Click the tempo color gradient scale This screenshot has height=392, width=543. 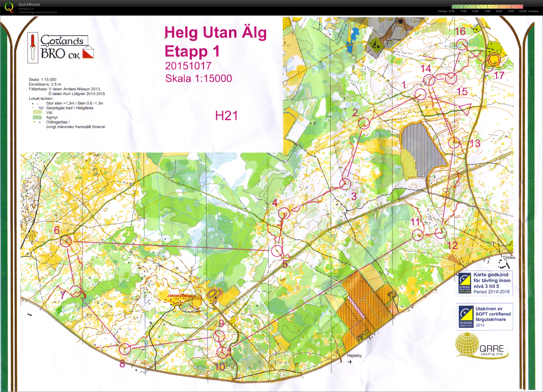click(x=487, y=6)
